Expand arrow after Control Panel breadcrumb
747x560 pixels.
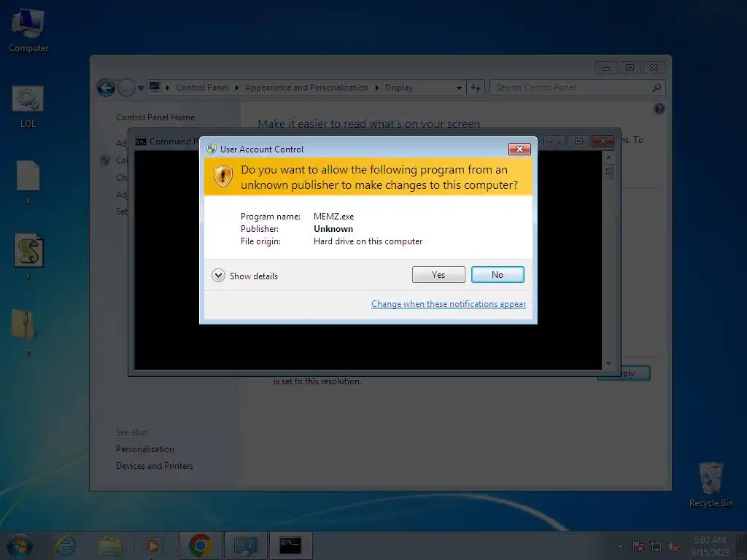[236, 87]
